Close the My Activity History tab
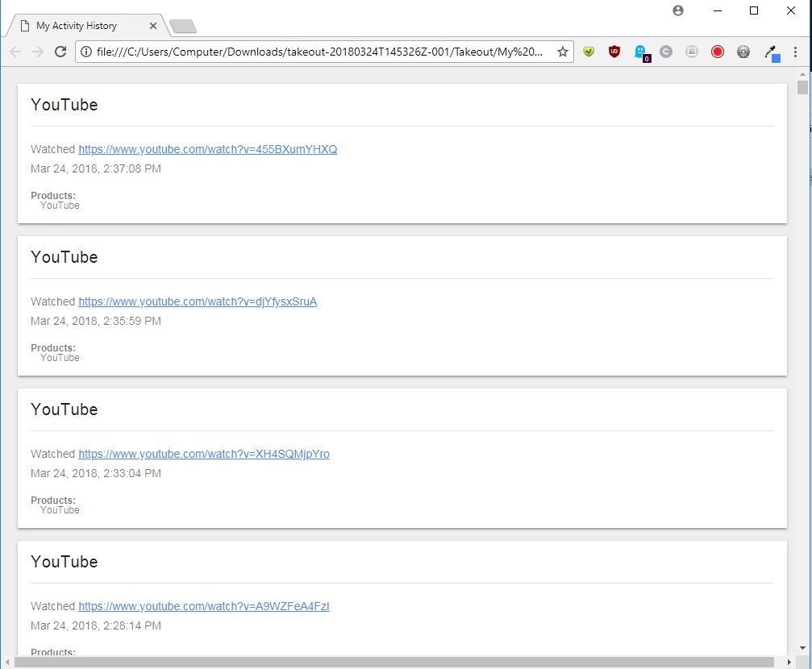The width and height of the screenshot is (812, 669). click(x=152, y=26)
